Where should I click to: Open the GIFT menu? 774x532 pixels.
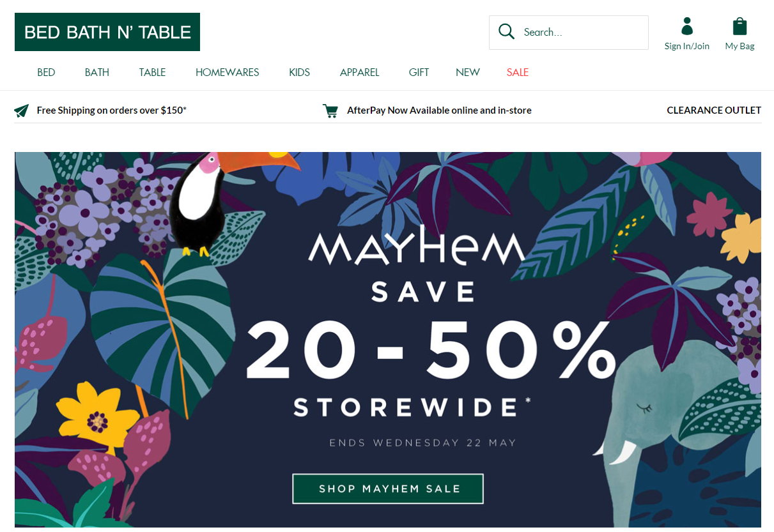(419, 72)
